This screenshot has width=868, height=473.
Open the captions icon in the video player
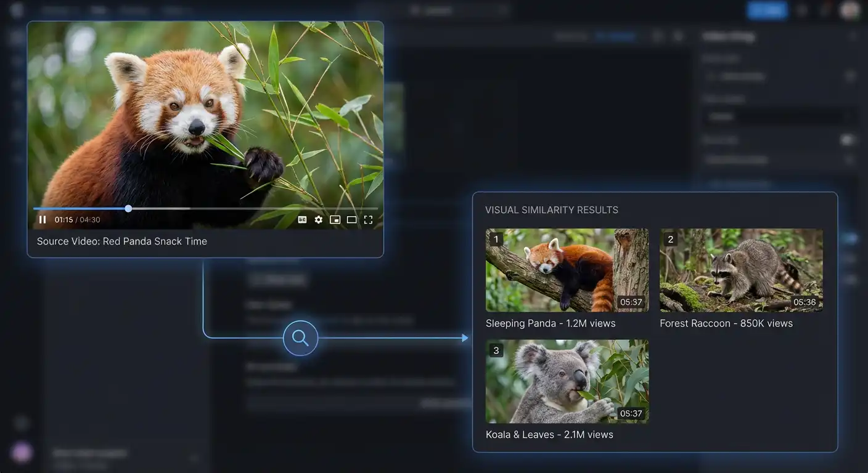(x=302, y=219)
